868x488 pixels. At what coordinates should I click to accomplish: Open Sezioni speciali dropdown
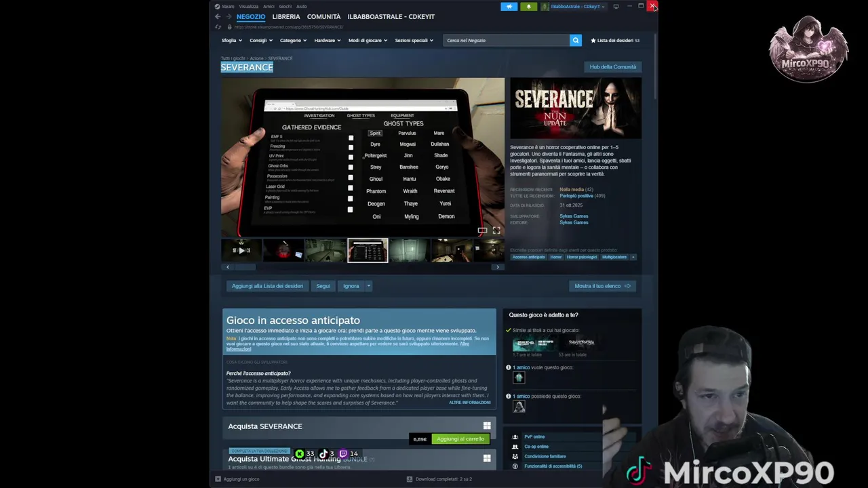tap(414, 41)
